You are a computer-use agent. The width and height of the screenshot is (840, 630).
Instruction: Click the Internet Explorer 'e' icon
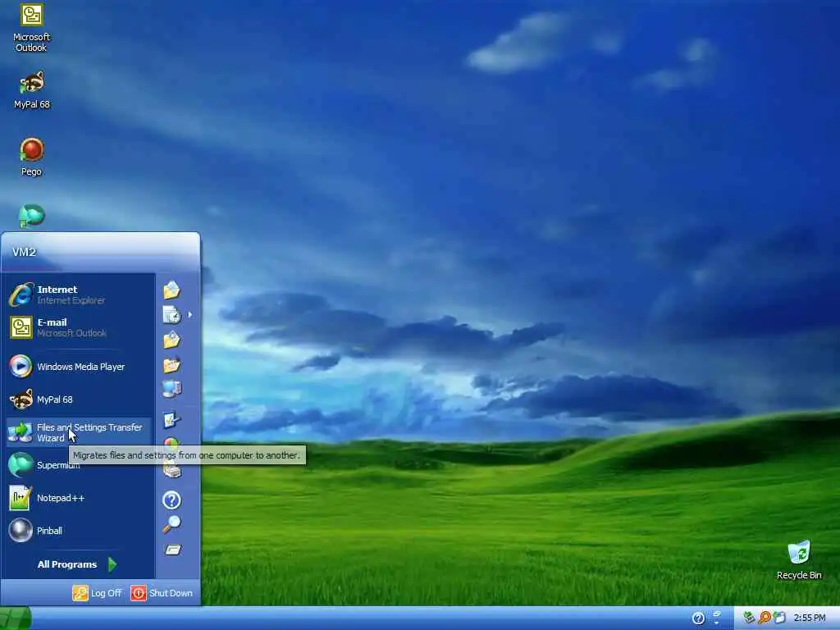(x=21, y=294)
